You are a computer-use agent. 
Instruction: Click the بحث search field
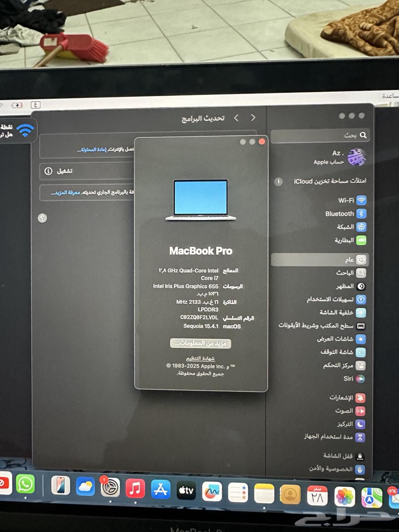[319, 135]
